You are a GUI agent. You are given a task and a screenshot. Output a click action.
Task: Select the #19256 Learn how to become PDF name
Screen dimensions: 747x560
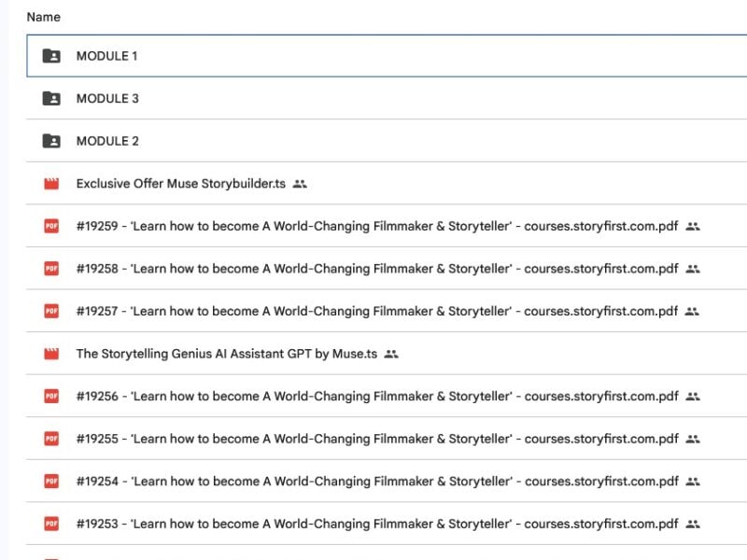(x=377, y=396)
